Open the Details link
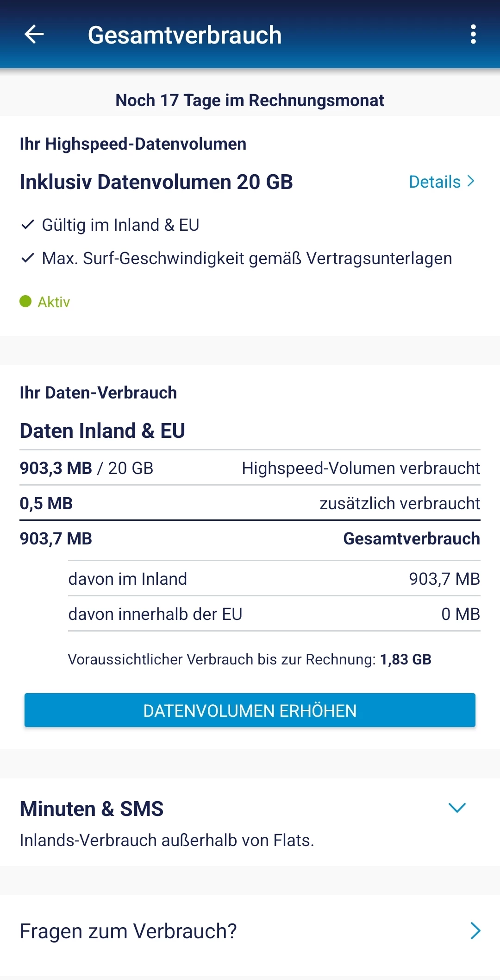This screenshot has height=980, width=500. [435, 182]
